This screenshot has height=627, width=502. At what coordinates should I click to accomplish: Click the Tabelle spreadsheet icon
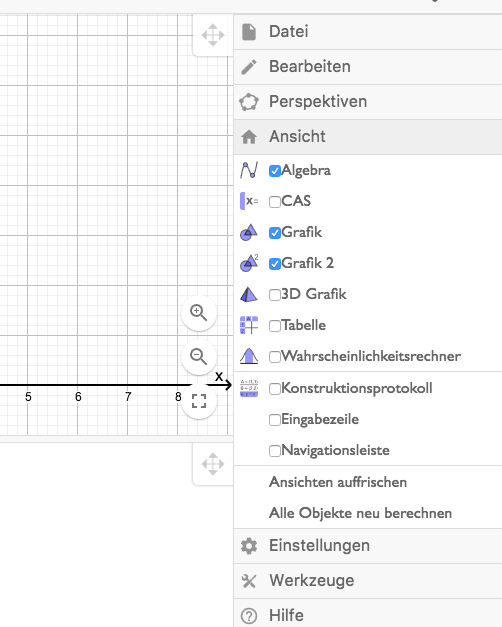click(249, 325)
